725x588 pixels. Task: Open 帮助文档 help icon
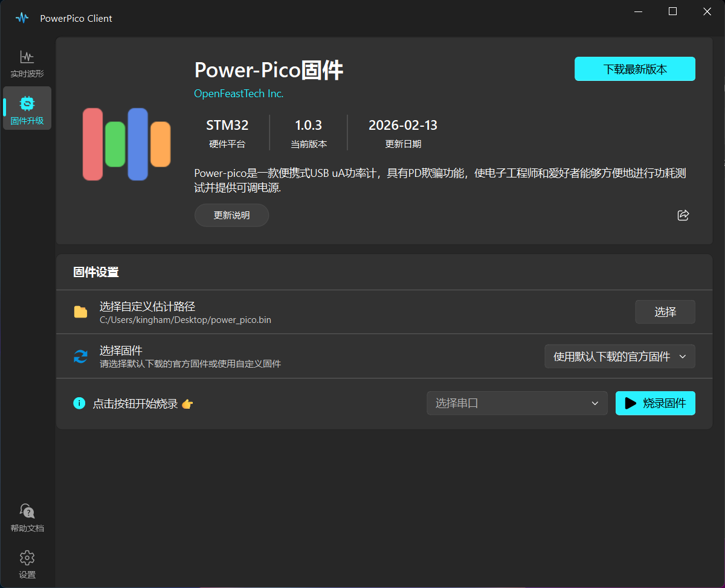[27, 511]
